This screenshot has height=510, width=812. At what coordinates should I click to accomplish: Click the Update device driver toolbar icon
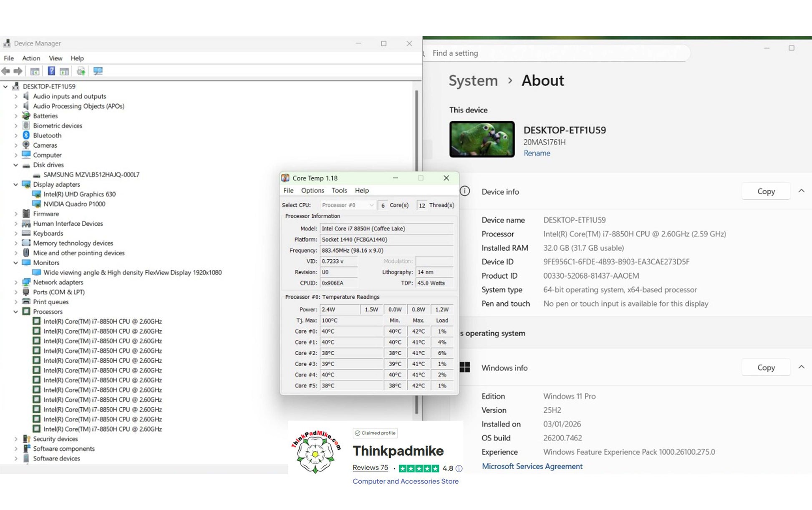tap(81, 71)
